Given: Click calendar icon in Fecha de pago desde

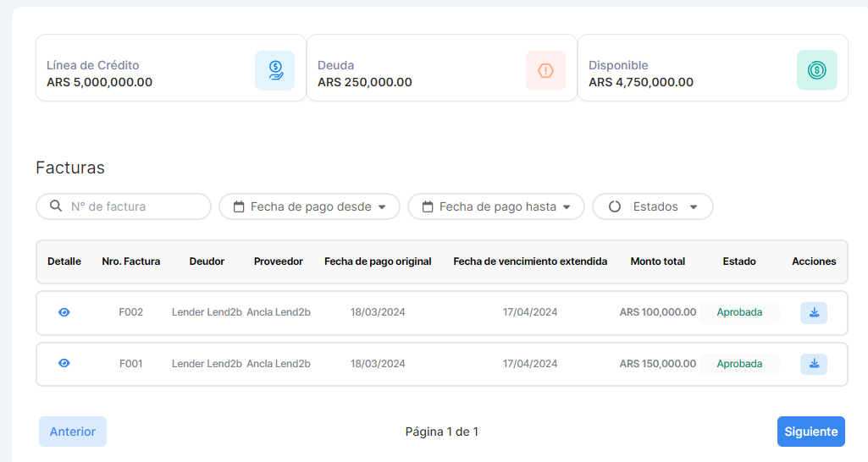Looking at the screenshot, I should click(x=239, y=206).
